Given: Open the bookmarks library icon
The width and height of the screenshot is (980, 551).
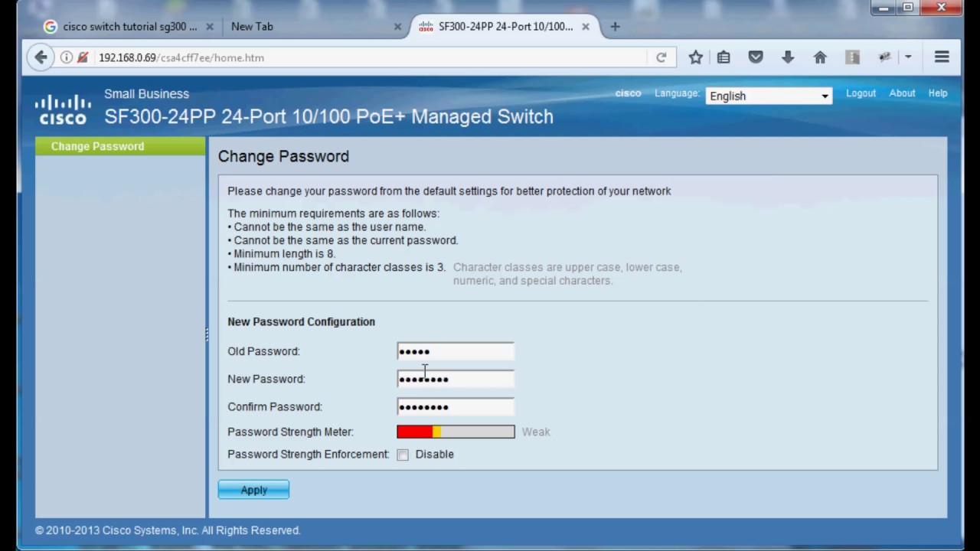Looking at the screenshot, I should 724,57.
